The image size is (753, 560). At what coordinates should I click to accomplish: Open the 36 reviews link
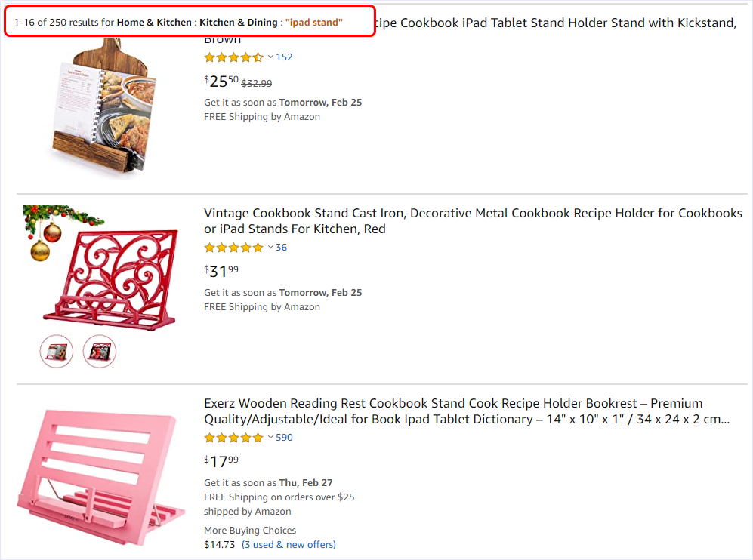(x=282, y=247)
